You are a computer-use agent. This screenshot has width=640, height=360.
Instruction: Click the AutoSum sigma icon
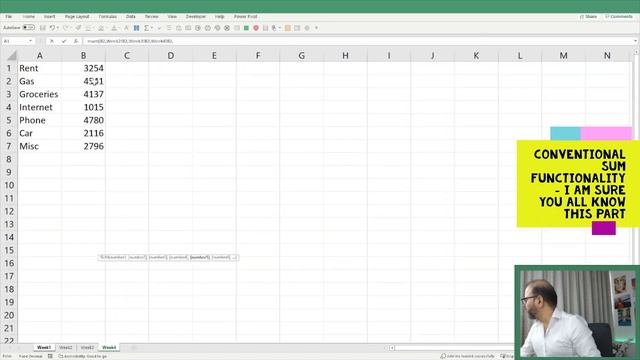click(x=146, y=28)
